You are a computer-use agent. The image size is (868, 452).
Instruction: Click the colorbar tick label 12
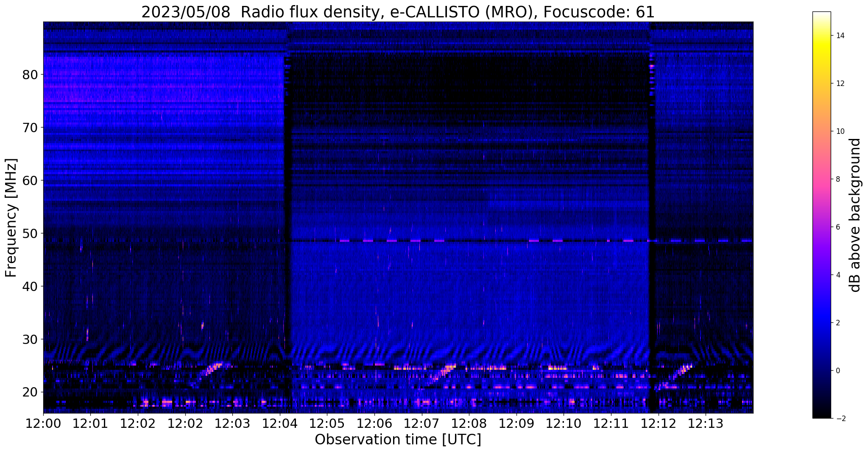click(x=840, y=83)
